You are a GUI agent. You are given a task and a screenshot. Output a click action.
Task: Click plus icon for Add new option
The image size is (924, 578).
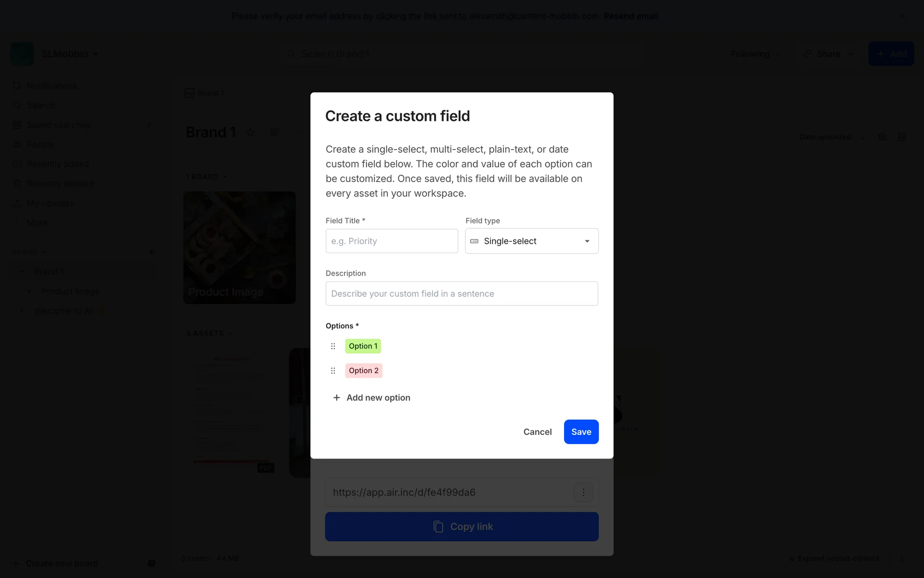[337, 398]
